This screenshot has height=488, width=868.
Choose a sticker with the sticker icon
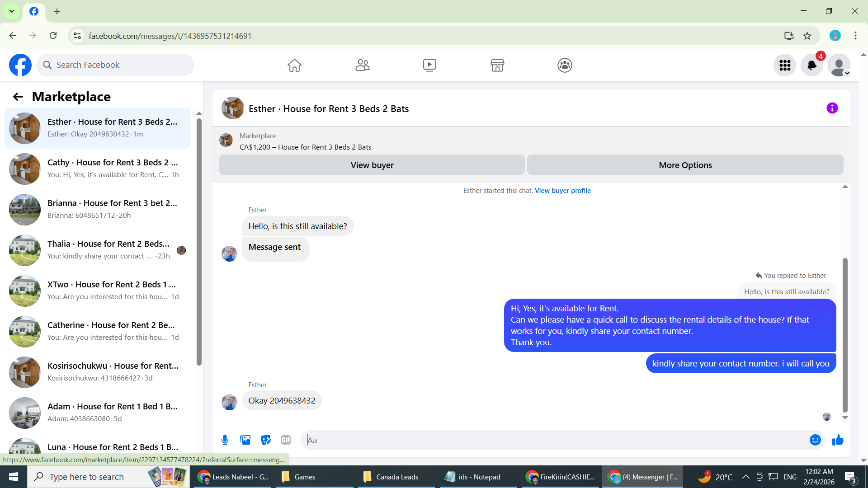click(266, 440)
